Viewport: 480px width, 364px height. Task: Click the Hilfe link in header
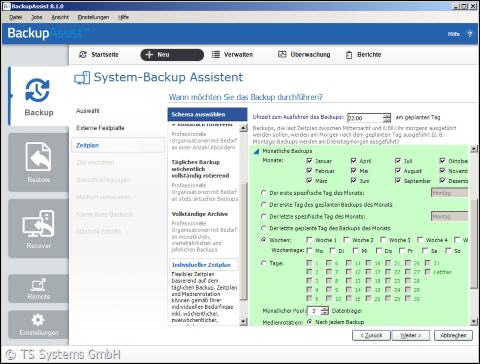[x=454, y=34]
